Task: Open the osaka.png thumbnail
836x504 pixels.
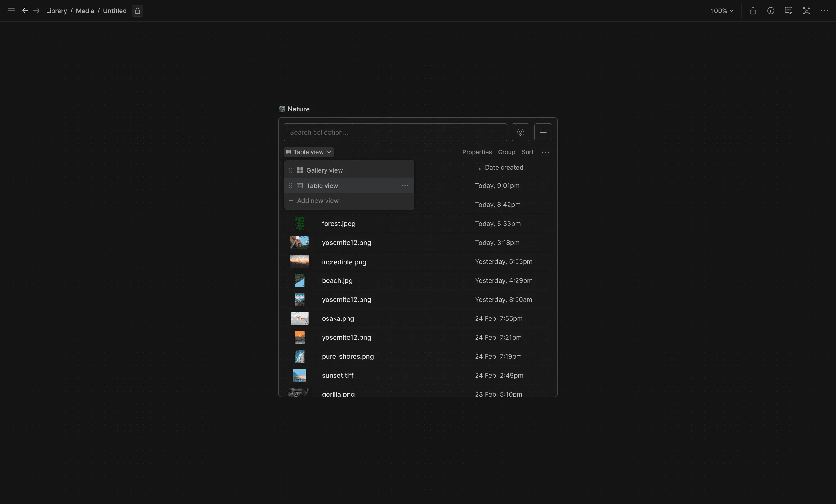Action: pos(300,318)
